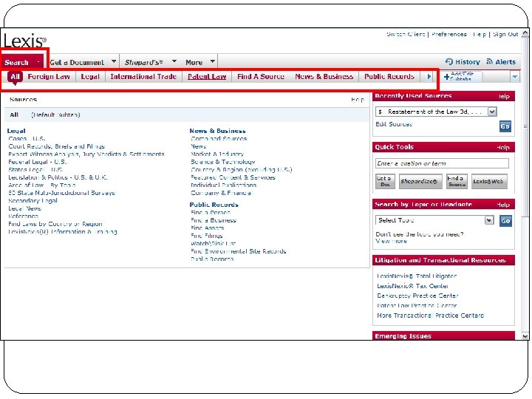Image resolution: width=532 pixels, height=399 pixels.
Task: Open the History icon link
Action: [449, 61]
